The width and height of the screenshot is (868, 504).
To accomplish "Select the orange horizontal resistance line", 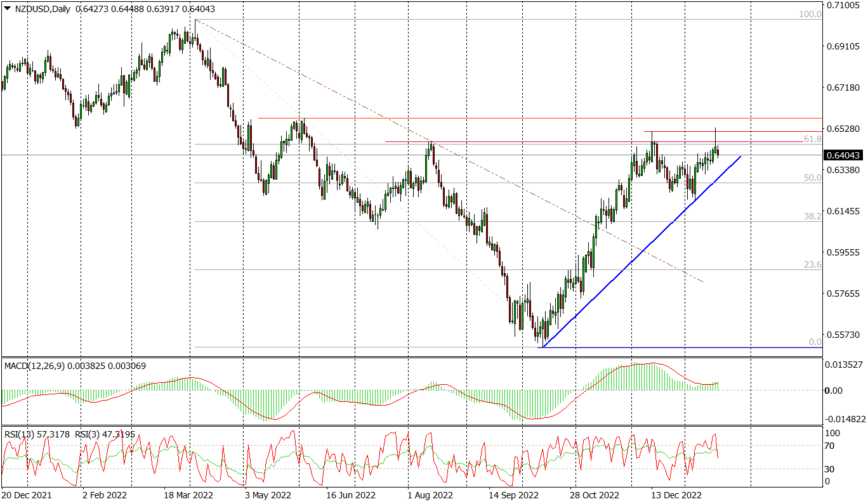I will (539, 119).
